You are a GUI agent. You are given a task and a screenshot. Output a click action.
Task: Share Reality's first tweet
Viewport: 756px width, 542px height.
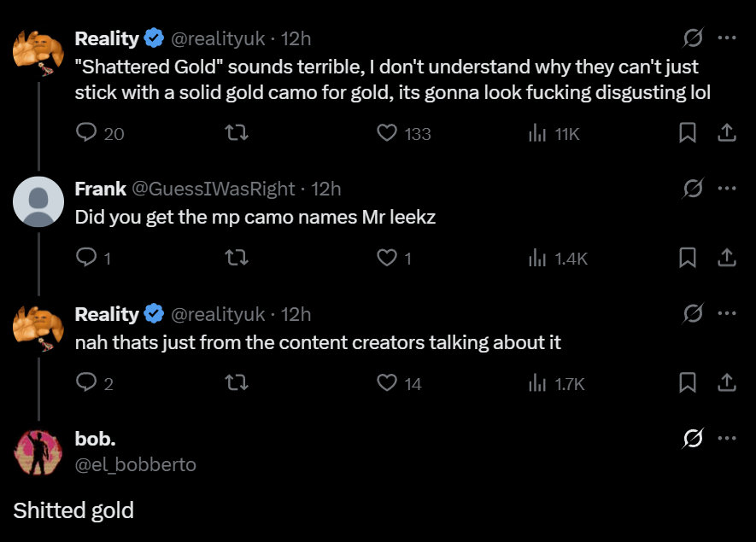[x=726, y=133]
